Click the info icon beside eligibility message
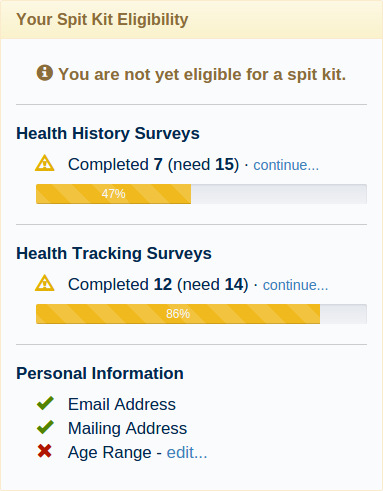The image size is (383, 491). pyautogui.click(x=45, y=73)
